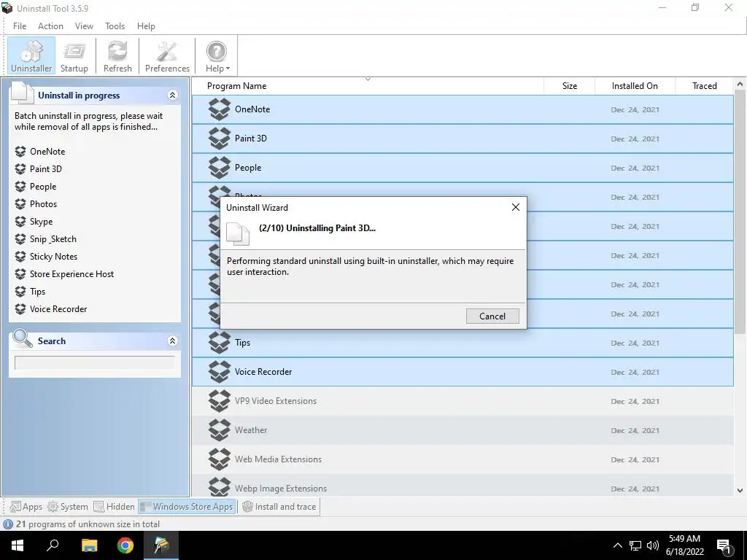The height and width of the screenshot is (560, 747).
Task: Open the Windows Start menu
Action: tap(18, 545)
